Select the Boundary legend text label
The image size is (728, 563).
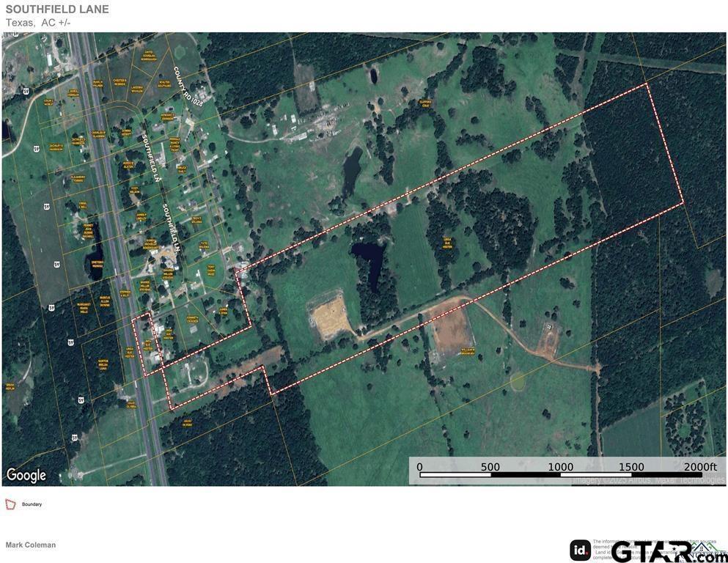(x=32, y=504)
